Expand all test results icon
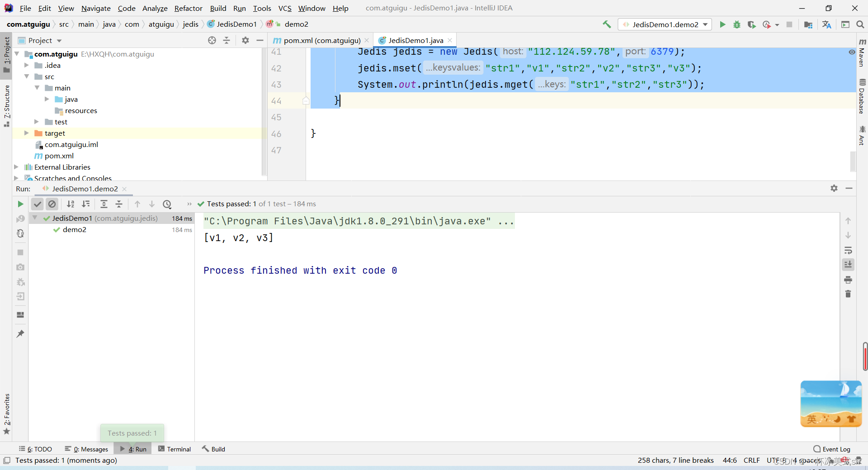This screenshot has width=868, height=470. tap(104, 204)
